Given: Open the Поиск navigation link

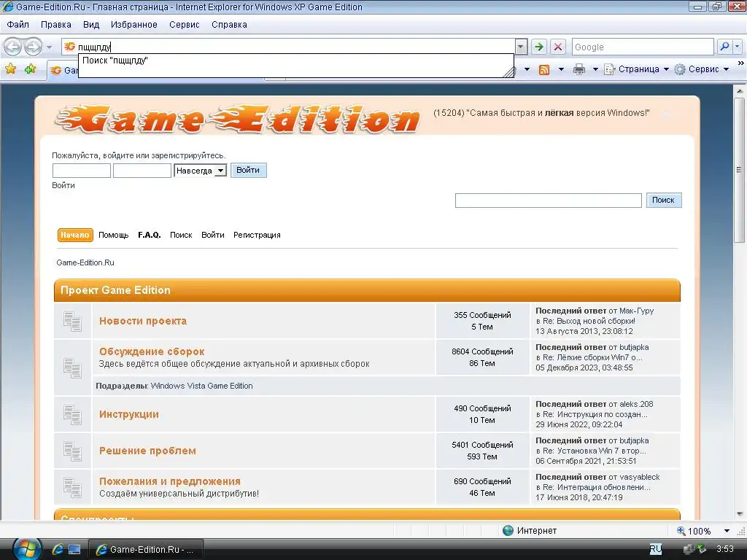Looking at the screenshot, I should click(181, 235).
